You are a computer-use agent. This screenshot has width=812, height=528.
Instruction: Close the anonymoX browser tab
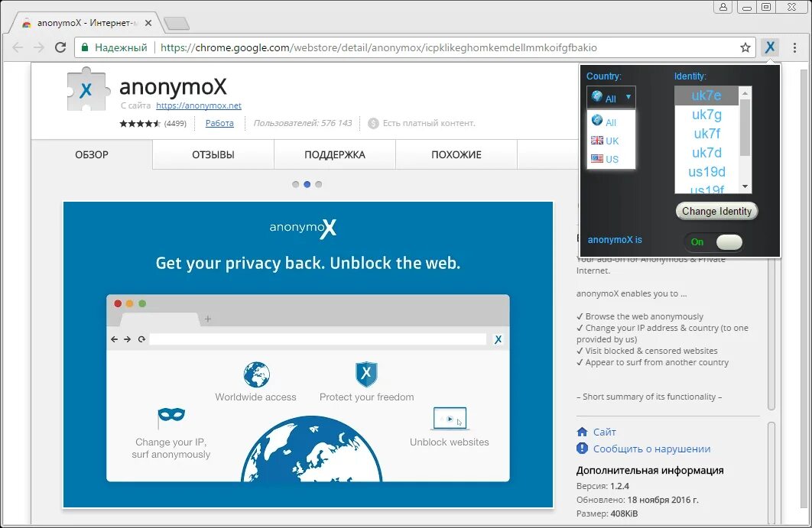click(148, 23)
